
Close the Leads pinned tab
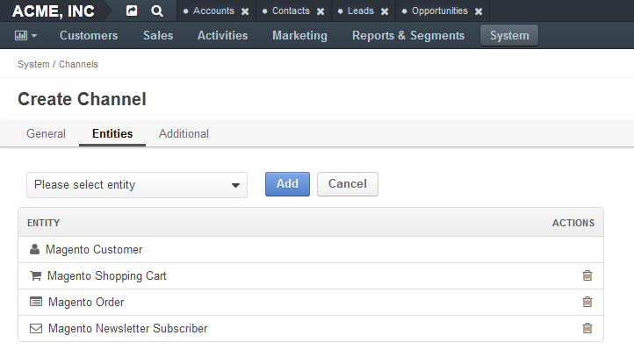[385, 11]
